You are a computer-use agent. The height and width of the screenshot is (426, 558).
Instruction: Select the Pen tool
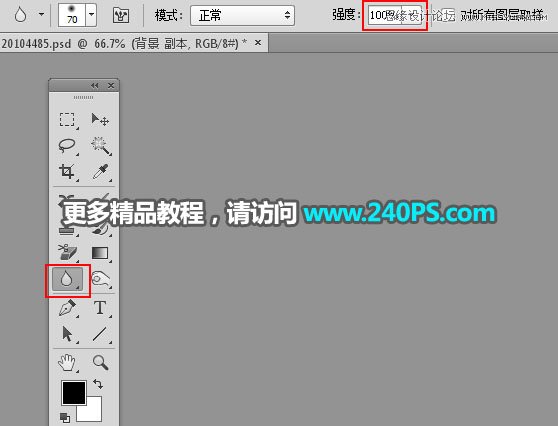point(67,308)
